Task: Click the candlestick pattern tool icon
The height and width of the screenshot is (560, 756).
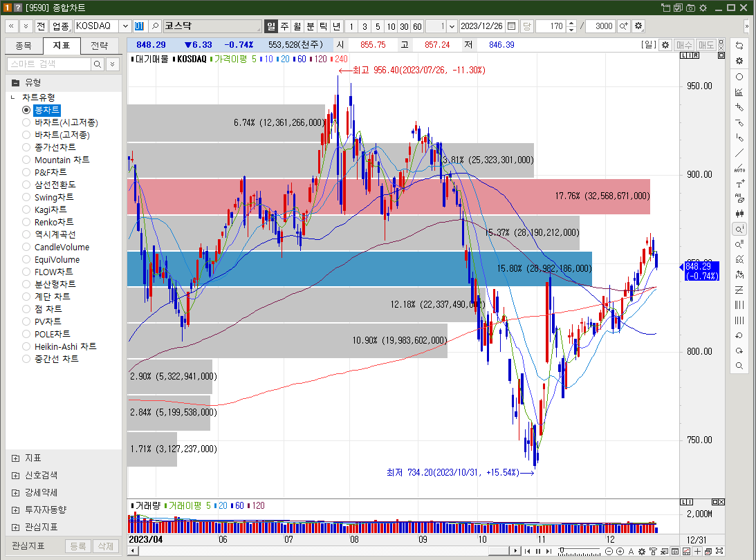Action: click(739, 214)
